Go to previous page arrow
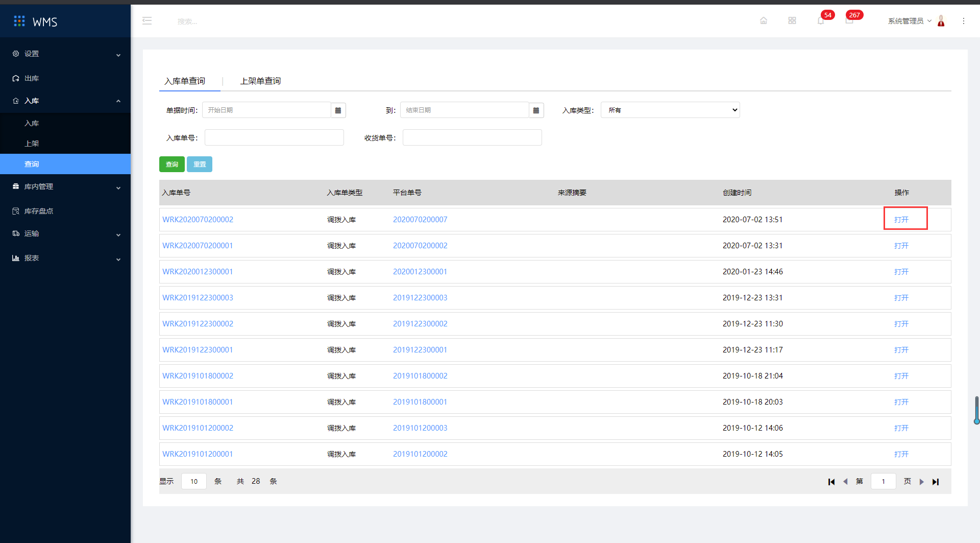Viewport: 980px width, 543px height. [x=845, y=482]
